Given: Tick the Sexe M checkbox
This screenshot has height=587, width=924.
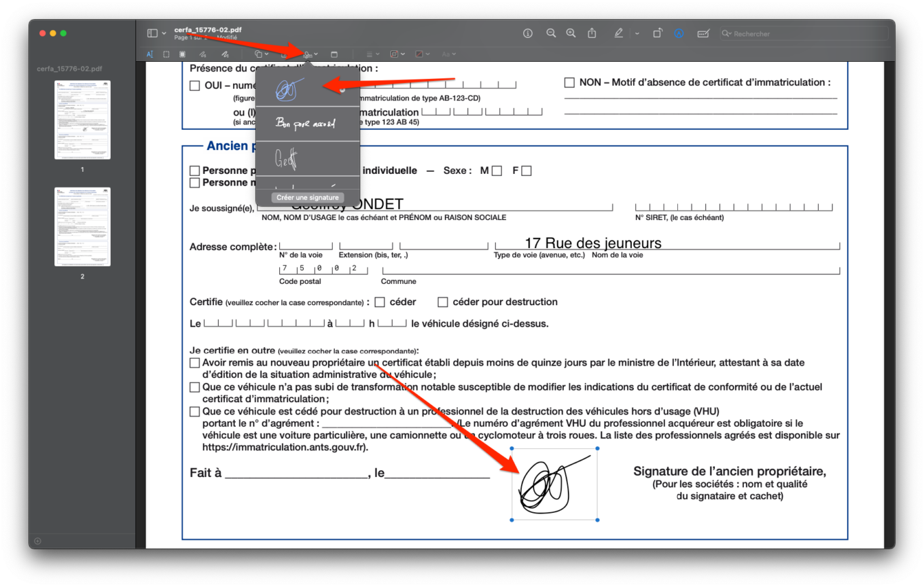Looking at the screenshot, I should (x=497, y=171).
